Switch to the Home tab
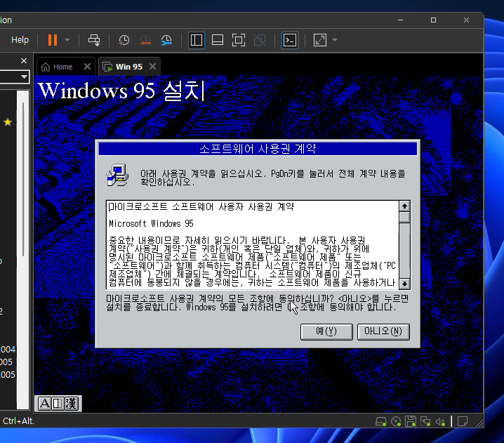The width and height of the screenshot is (504, 443). (62, 67)
